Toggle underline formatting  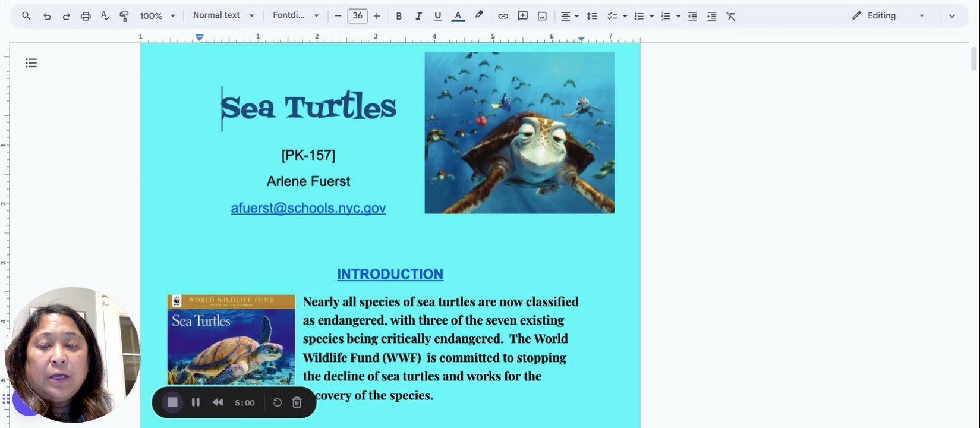click(438, 16)
